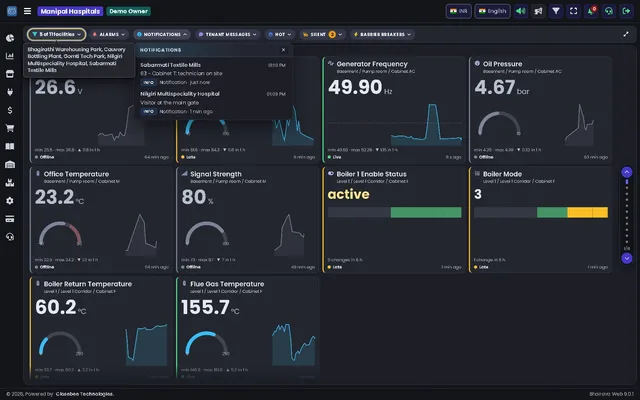Click the purple scroll-down arrow button
640x400 pixels.
click(x=627, y=258)
